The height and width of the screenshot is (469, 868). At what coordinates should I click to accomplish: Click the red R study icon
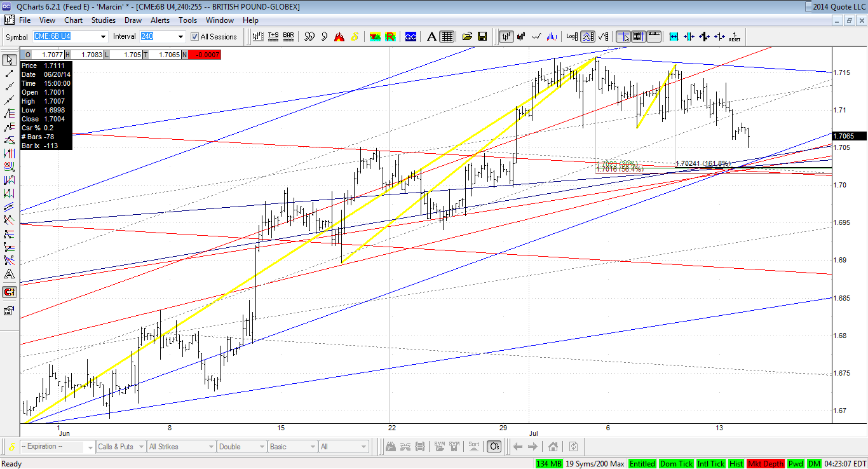coord(390,37)
